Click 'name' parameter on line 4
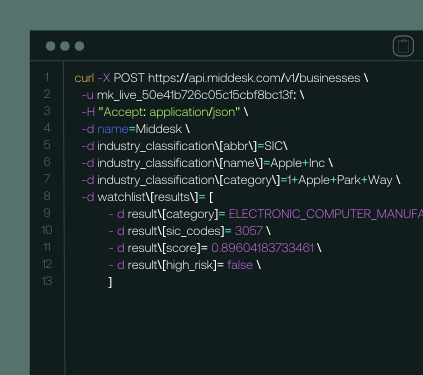This screenshot has width=423, height=375. click(113, 129)
